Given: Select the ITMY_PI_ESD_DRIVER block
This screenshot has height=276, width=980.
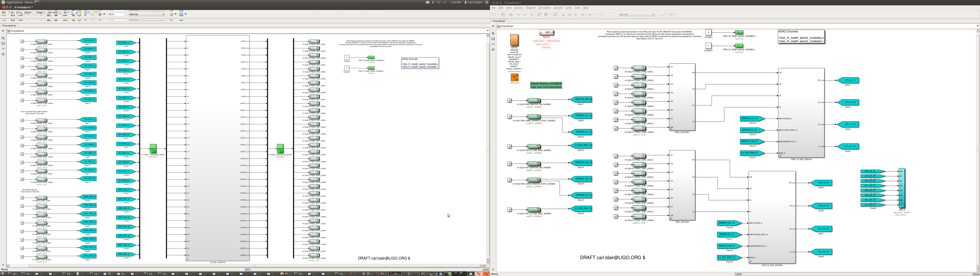Looking at the screenshot, I should (772, 217).
